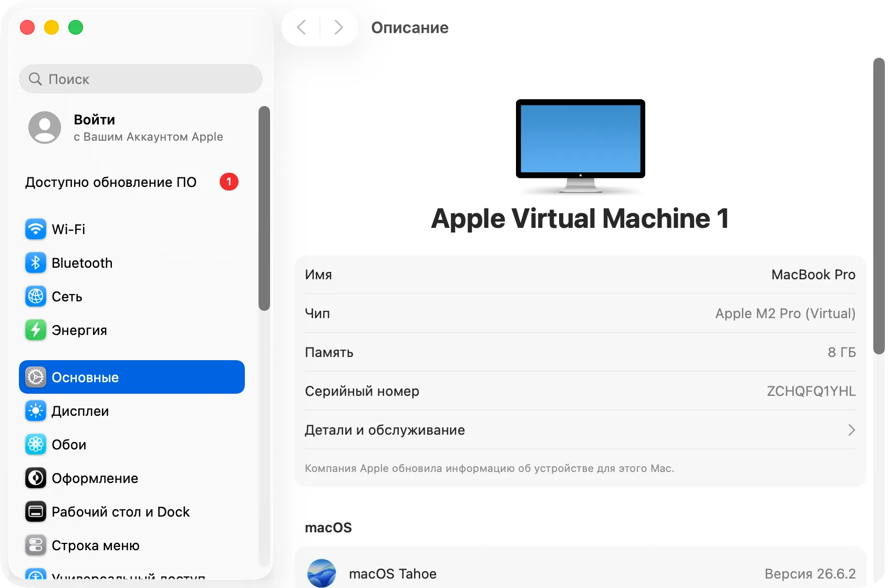Click the Память label
The height and width of the screenshot is (588, 888).
pyautogui.click(x=329, y=352)
